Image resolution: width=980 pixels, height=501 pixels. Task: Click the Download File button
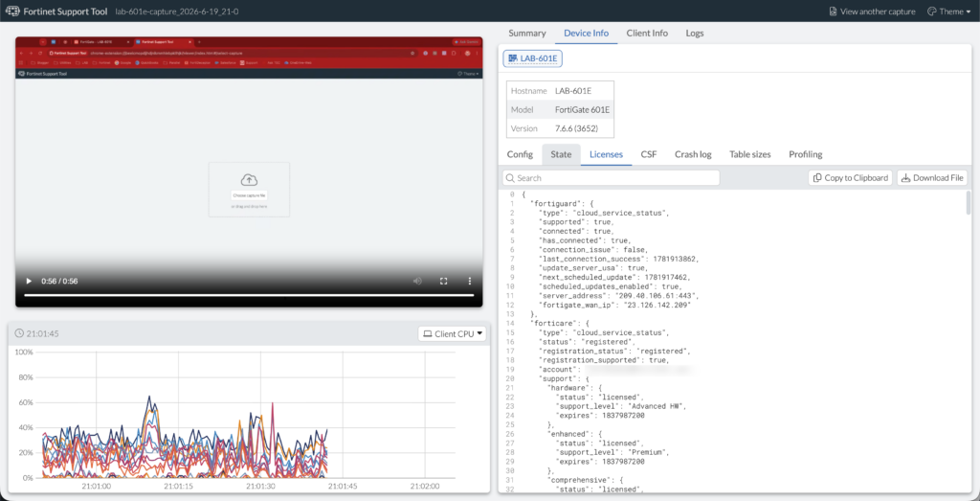point(932,177)
